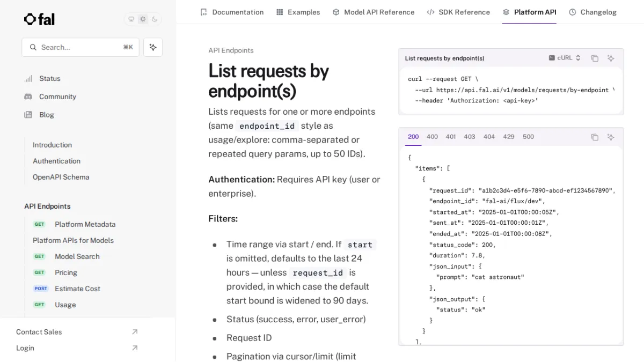Expand Platform APIs for Models group
Viewport: 644px width, 362px height.
pos(73,240)
